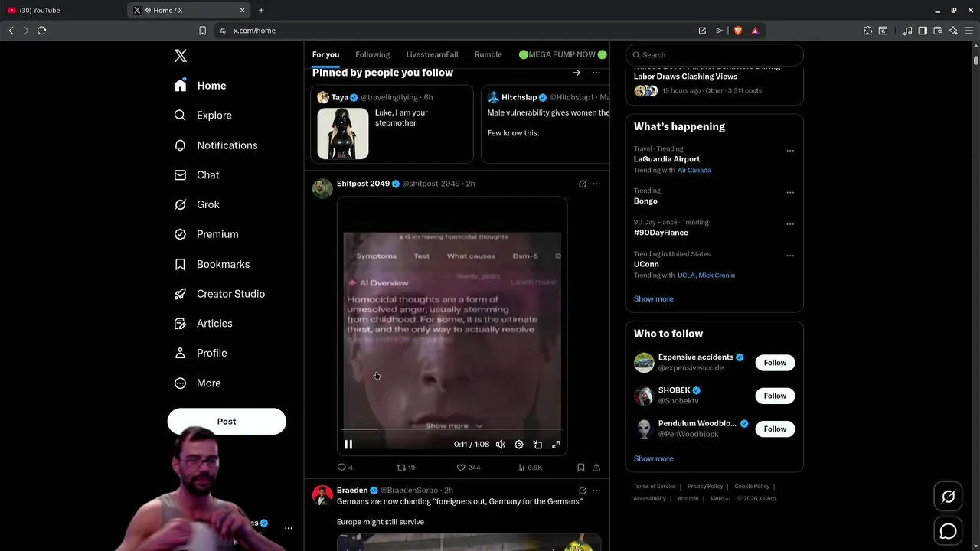This screenshot has height=551, width=980.
Task: Switch to the YouTube browser tab
Action: click(61, 10)
